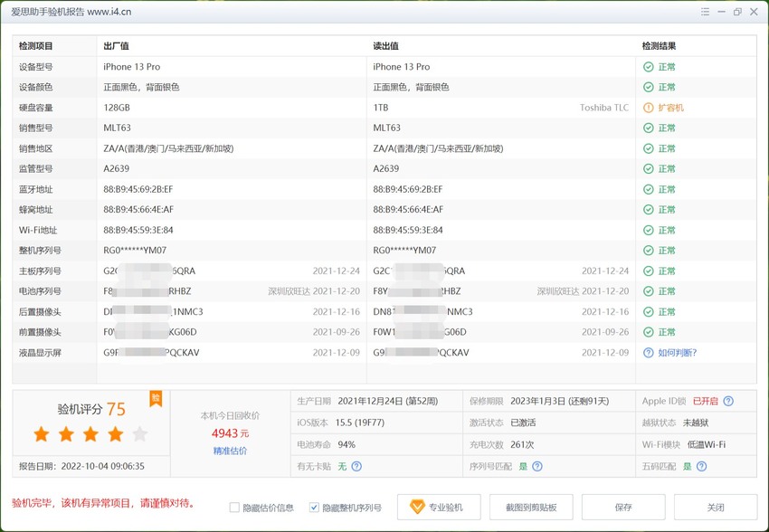The image size is (769, 532).
Task: Click the green check icon for 设备颜色 row
Action: [649, 87]
